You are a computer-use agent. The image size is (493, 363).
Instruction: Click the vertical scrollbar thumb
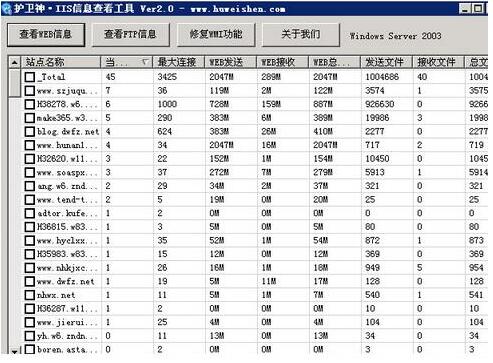pos(14,83)
